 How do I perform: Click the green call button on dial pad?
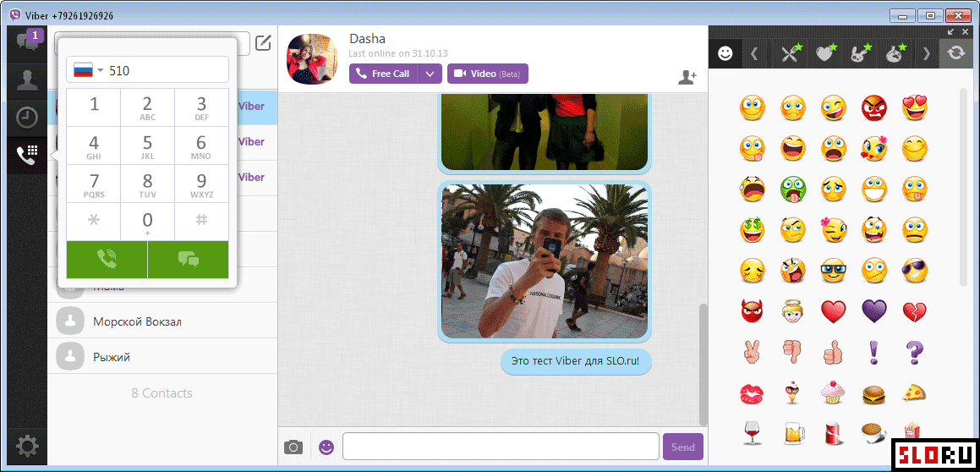pyautogui.click(x=107, y=260)
